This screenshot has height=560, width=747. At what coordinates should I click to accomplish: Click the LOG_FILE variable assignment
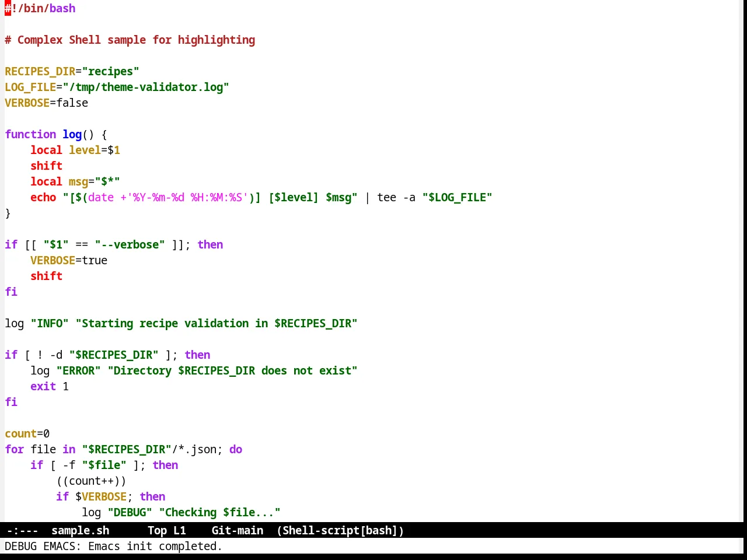click(x=117, y=87)
